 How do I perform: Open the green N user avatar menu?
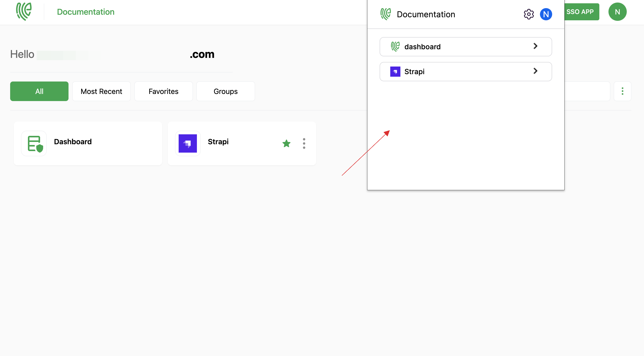(618, 12)
